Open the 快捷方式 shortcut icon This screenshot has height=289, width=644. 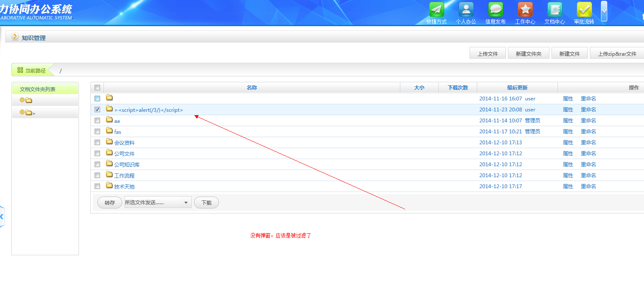point(437,10)
